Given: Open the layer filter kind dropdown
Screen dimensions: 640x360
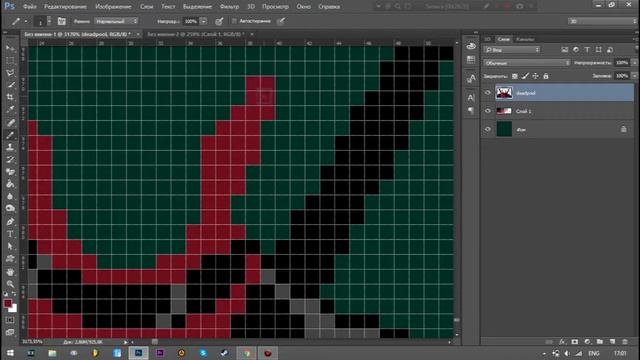Looking at the screenshot, I should pyautogui.click(x=512, y=50).
